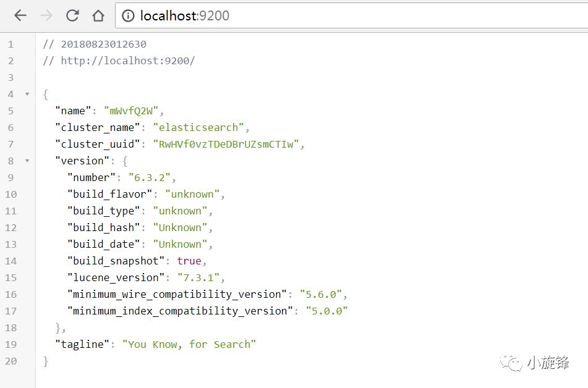Select the "mWvfQ2W" name value
This screenshot has width=588, height=388.
point(131,111)
